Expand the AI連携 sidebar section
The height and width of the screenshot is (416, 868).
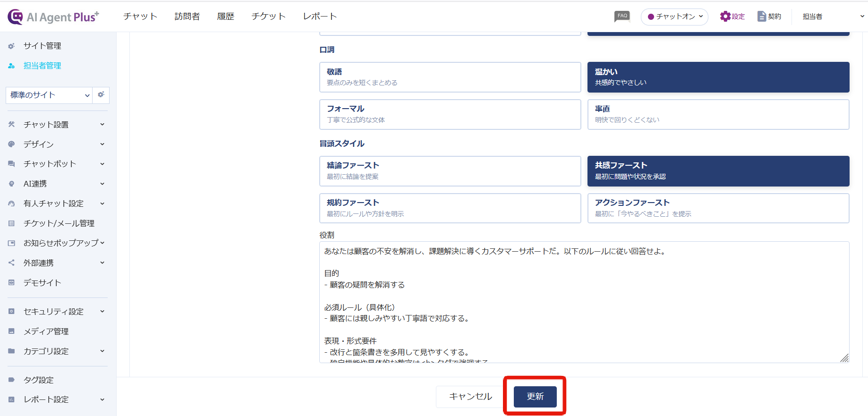(x=57, y=184)
